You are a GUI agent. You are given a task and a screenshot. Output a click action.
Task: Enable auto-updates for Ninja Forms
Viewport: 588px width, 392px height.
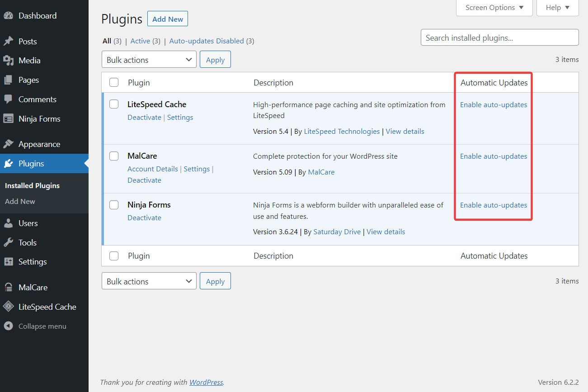[x=494, y=205]
